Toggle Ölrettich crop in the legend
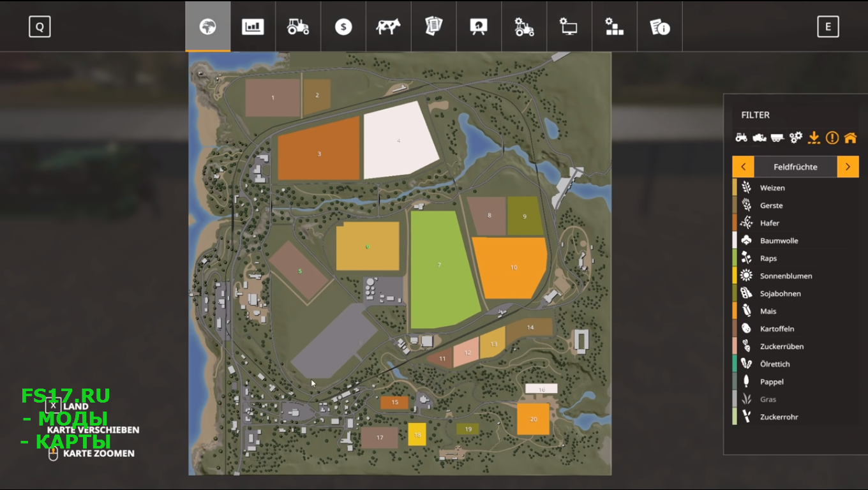The width and height of the screenshot is (868, 490). click(x=795, y=364)
